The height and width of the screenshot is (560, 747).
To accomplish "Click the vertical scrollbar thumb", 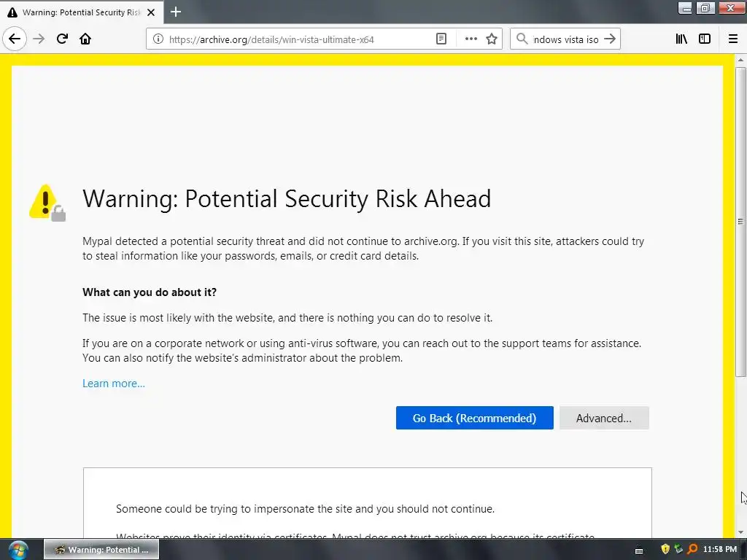I will click(x=740, y=222).
